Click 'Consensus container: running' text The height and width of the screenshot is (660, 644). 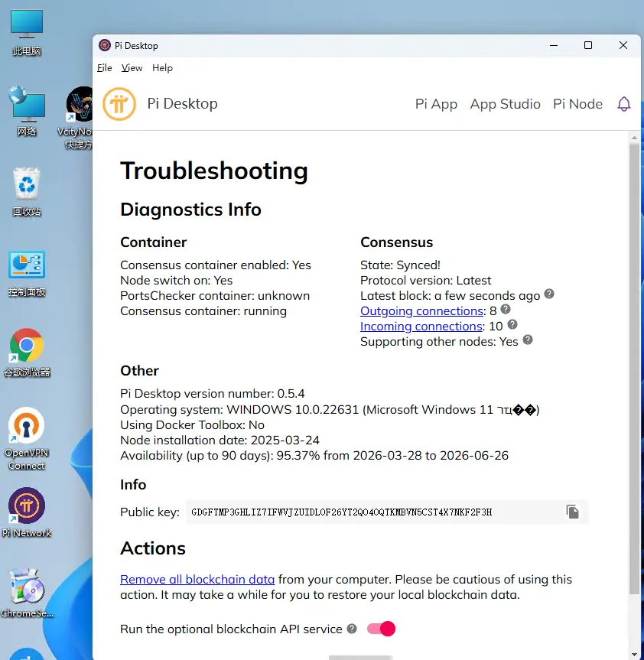203,311
